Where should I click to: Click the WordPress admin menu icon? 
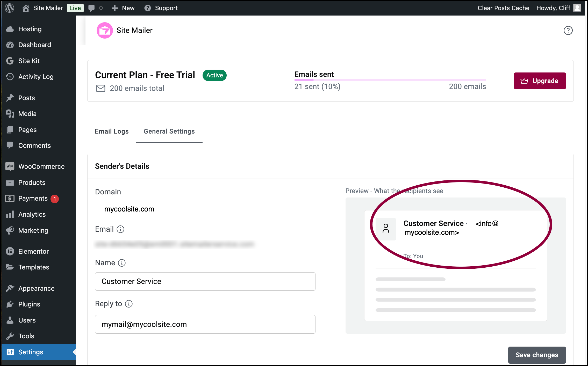9,8
